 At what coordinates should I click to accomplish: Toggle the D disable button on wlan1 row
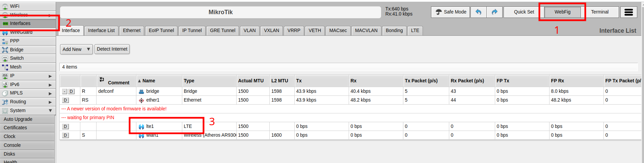click(x=65, y=135)
